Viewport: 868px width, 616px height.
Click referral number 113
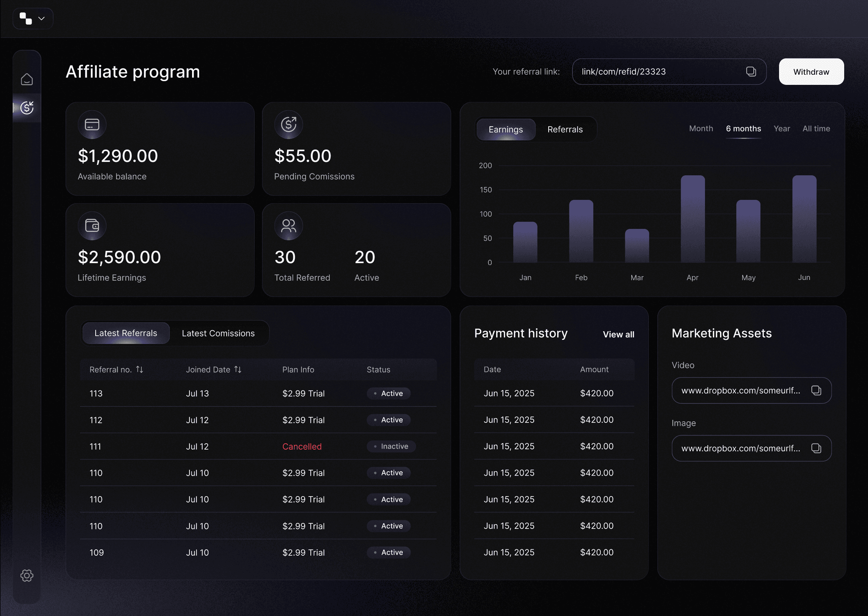96,393
